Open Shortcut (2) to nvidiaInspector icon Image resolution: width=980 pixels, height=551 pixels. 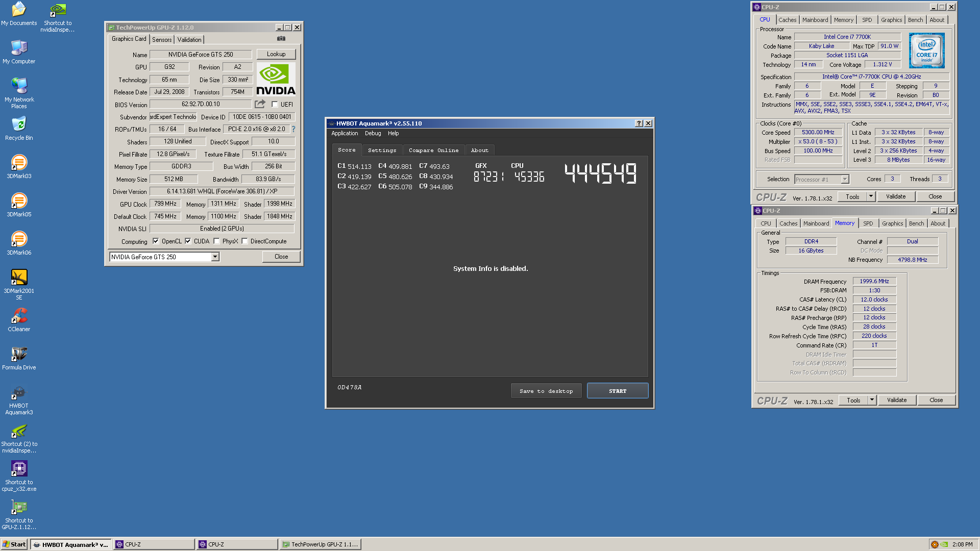tap(19, 438)
